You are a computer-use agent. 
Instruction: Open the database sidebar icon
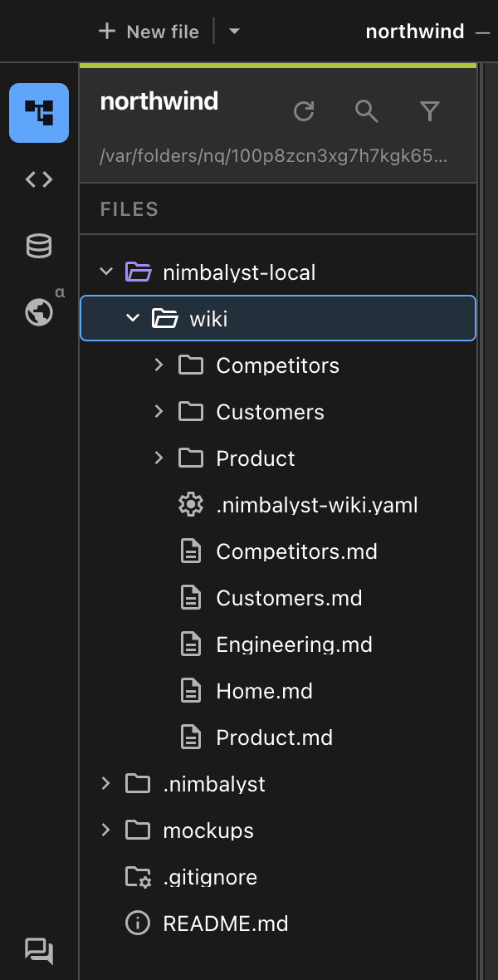pos(39,246)
